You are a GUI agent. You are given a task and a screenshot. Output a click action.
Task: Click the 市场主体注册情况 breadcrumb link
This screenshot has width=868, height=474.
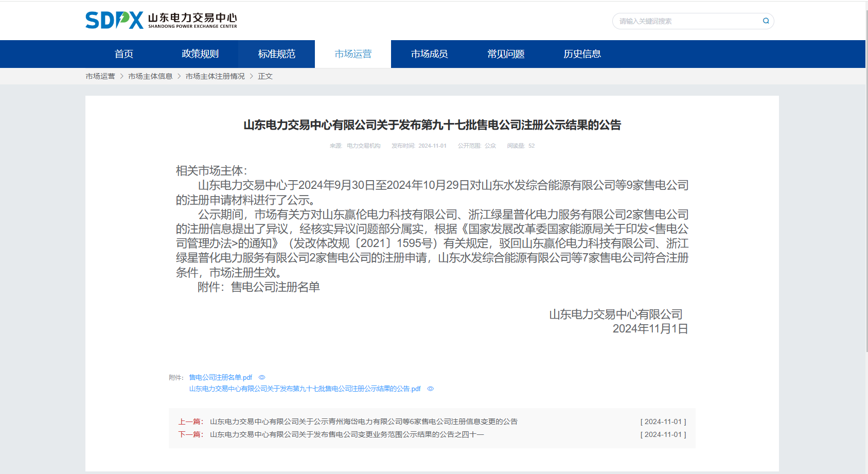point(215,76)
